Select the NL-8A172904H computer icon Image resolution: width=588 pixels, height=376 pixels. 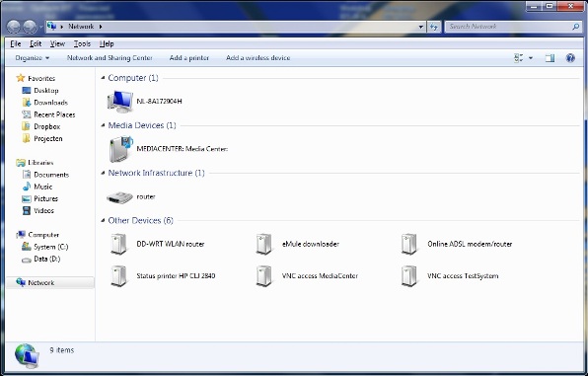tap(120, 102)
